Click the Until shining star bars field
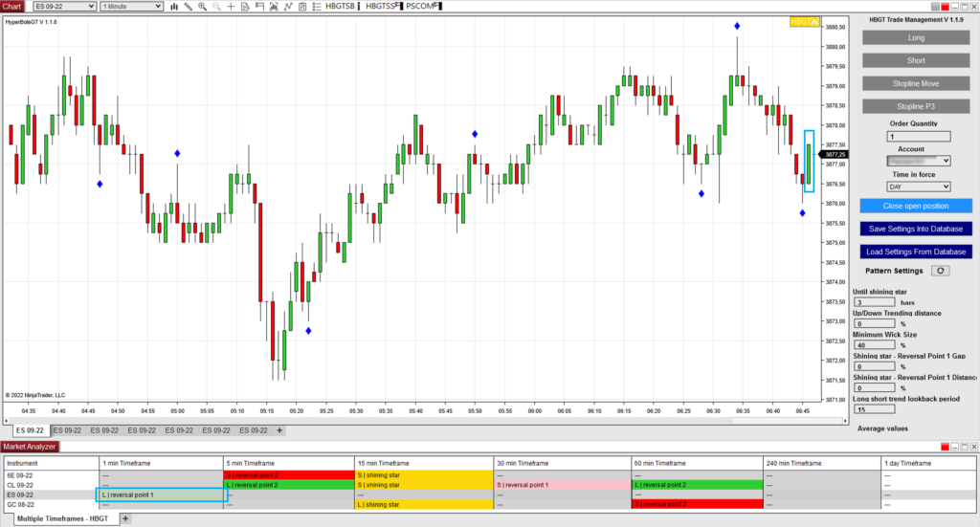This screenshot has width=980, height=527. (x=875, y=302)
